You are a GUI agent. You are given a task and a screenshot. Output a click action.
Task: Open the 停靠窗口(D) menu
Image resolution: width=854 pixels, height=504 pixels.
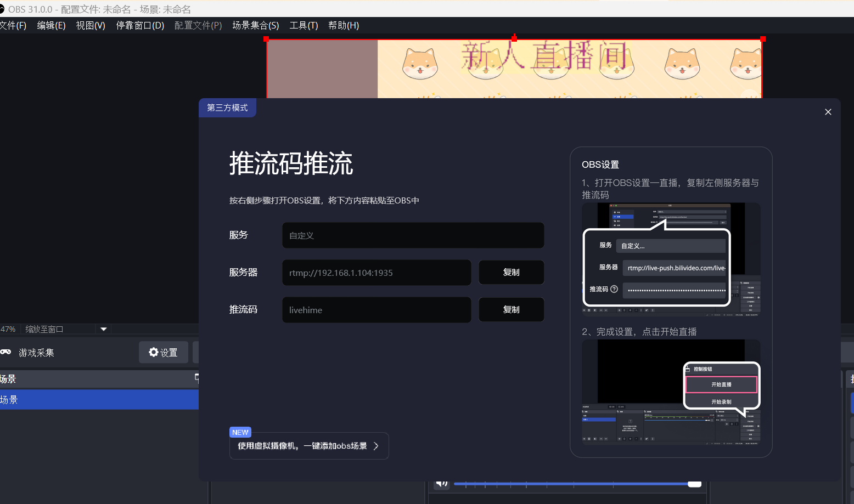coord(140,25)
